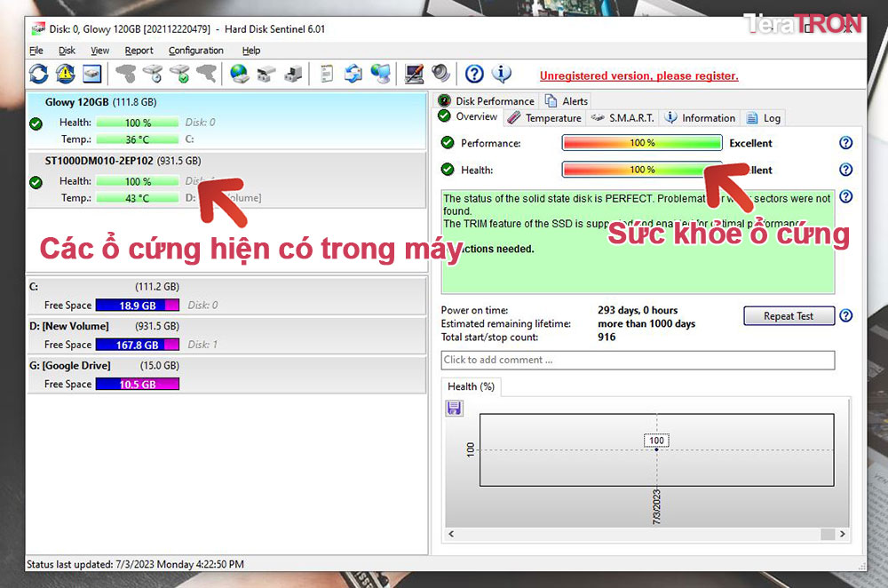Click the Repeat Test button
Screen dimensions: 888x588
pyautogui.click(x=789, y=316)
